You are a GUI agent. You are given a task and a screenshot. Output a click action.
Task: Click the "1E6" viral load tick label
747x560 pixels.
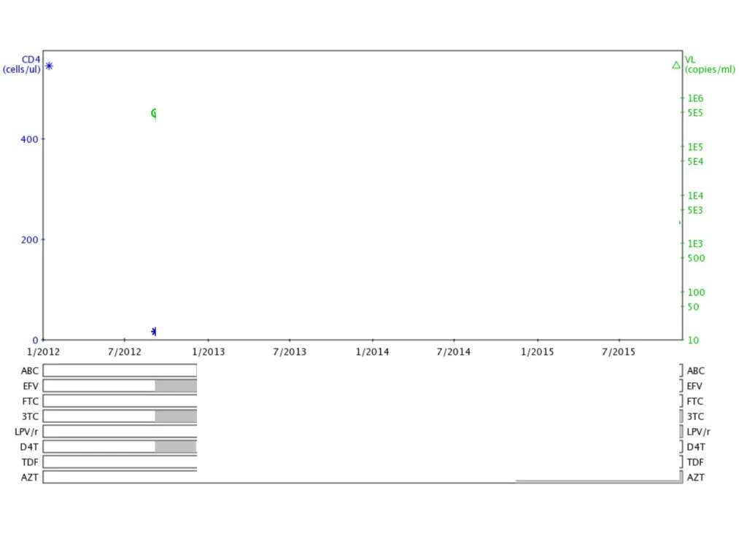click(x=695, y=98)
